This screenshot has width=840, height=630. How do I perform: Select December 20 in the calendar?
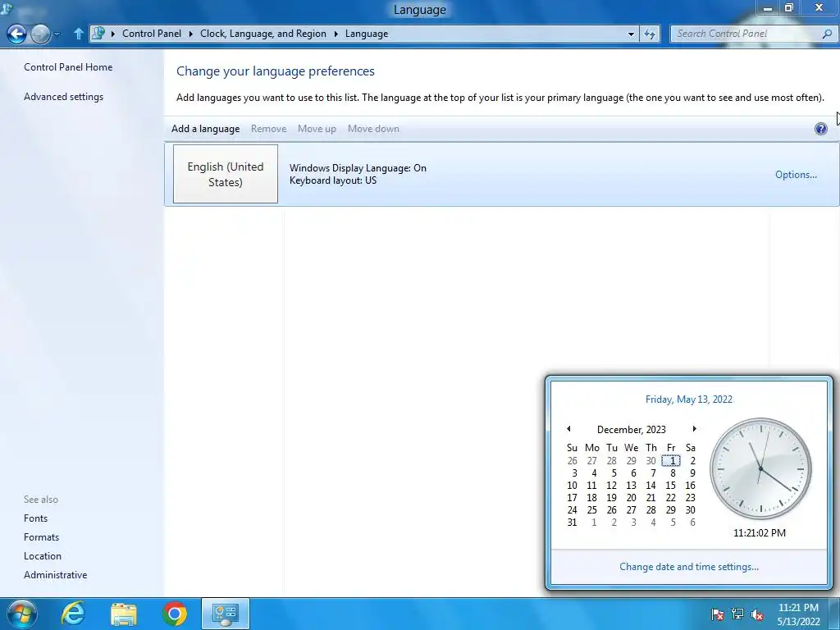click(x=631, y=498)
